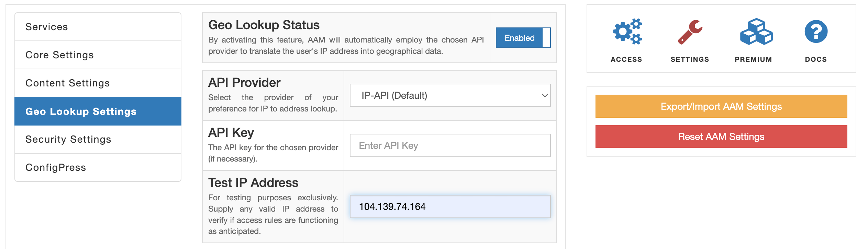Click the API Key heading

tap(231, 133)
